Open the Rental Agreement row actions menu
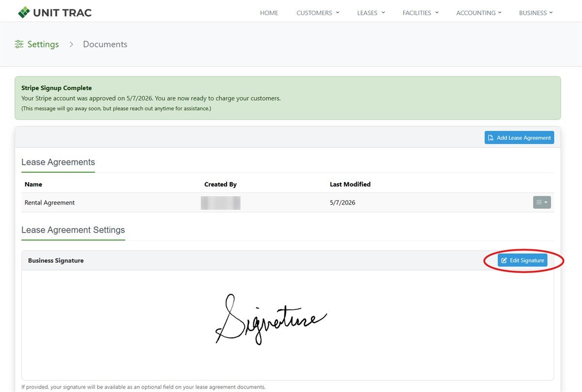This screenshot has width=582, height=392. click(x=542, y=203)
